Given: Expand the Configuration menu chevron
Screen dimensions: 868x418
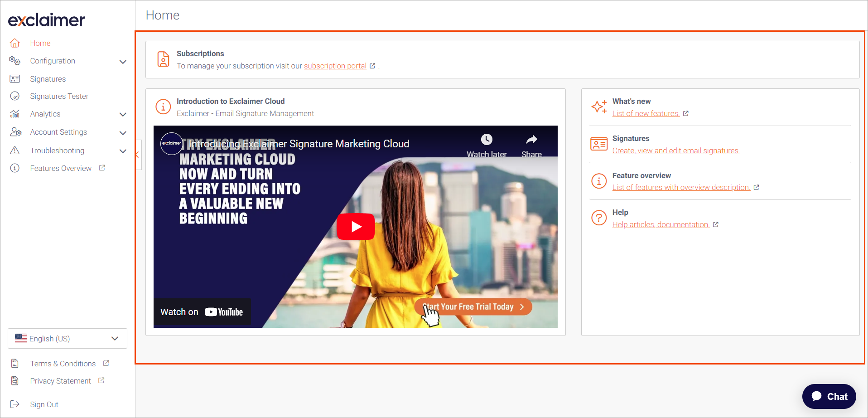Looking at the screenshot, I should [123, 62].
